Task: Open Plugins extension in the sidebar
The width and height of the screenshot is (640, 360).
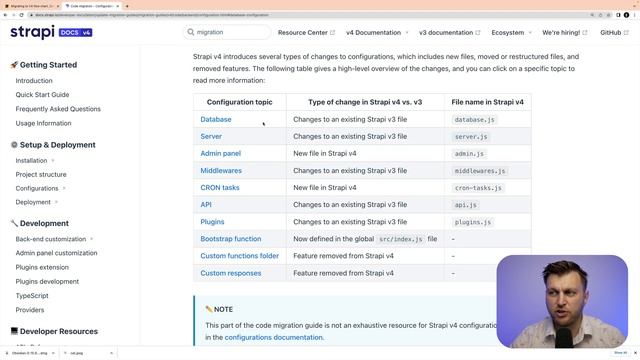Action: (42, 267)
